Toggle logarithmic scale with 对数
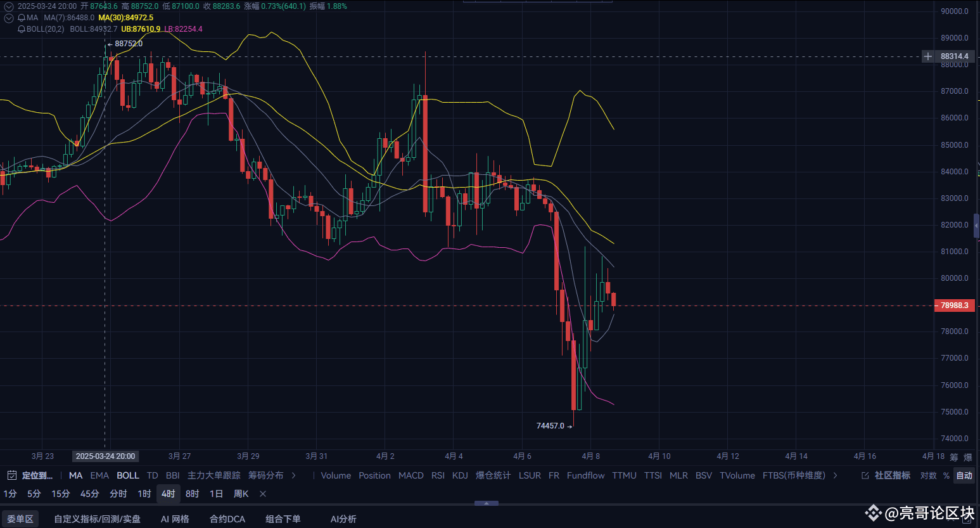980x528 pixels. click(x=929, y=475)
